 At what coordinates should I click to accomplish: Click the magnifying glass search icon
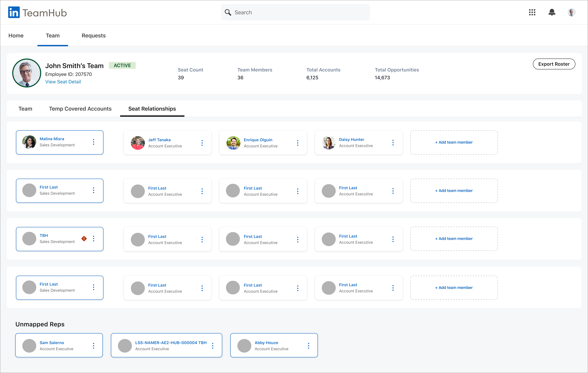228,12
